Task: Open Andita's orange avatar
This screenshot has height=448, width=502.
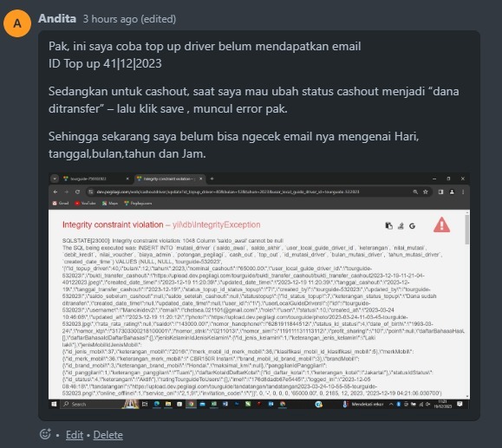Action: click(x=17, y=23)
